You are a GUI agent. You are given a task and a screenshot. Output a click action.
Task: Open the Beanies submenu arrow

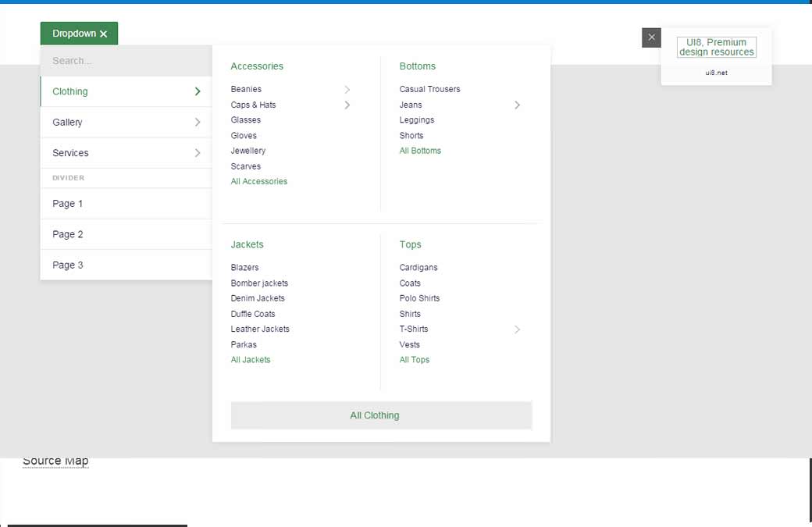[347, 89]
